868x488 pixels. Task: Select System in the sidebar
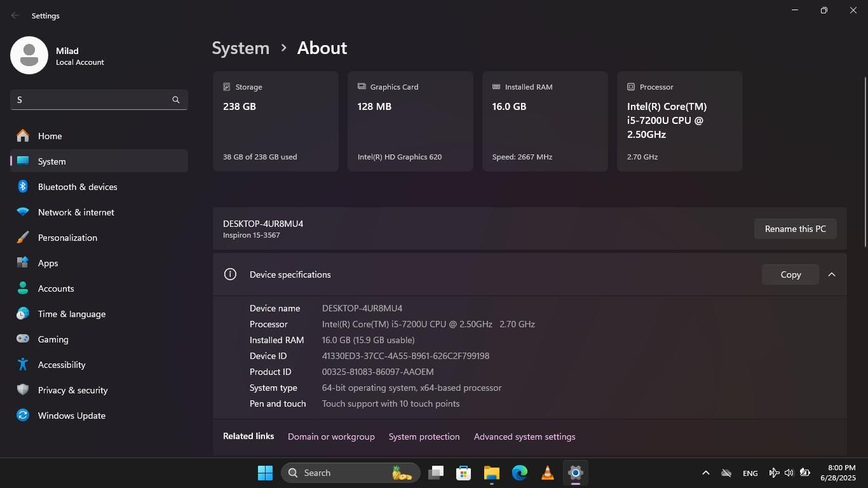coord(99,161)
